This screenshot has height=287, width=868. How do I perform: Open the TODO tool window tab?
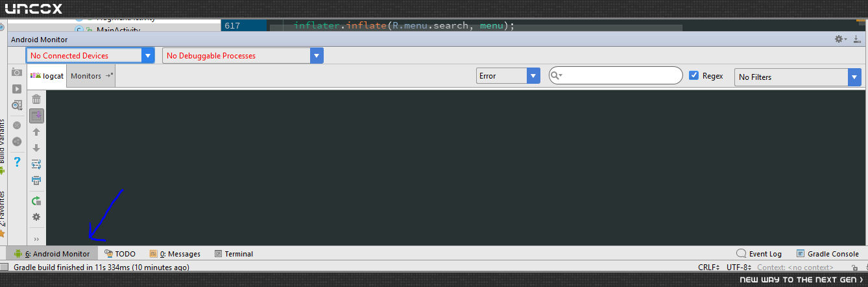point(120,254)
